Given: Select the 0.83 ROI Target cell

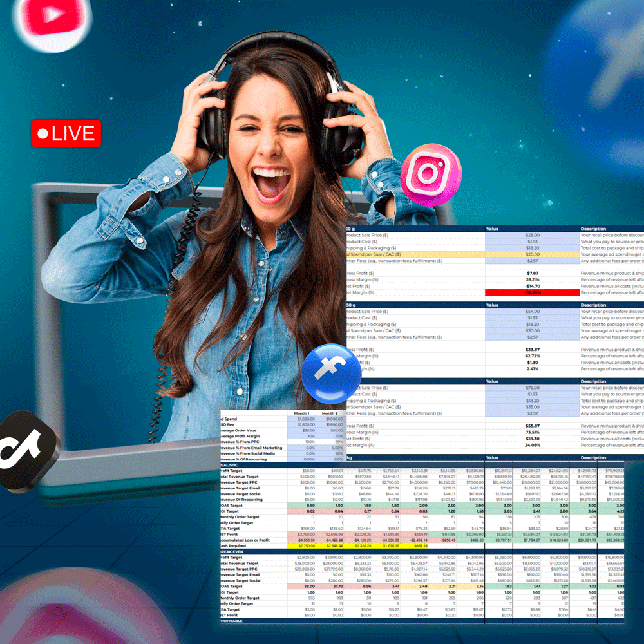Looking at the screenshot, I should 414,511.
